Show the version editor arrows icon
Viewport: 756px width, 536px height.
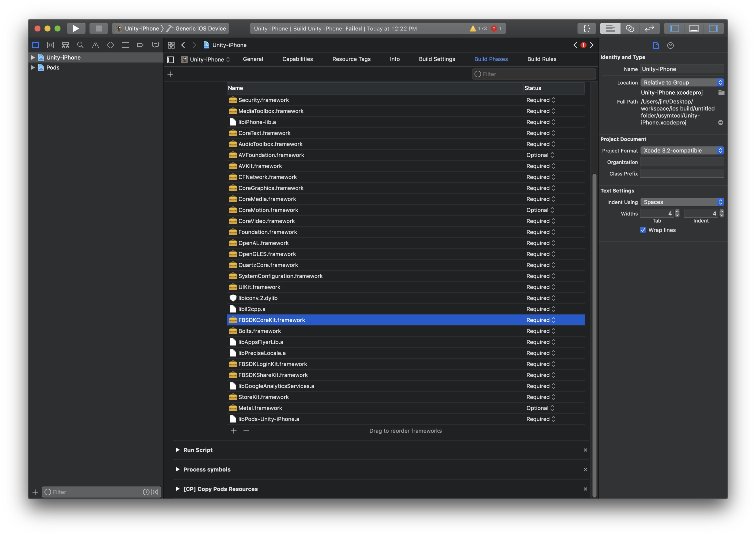(x=649, y=28)
